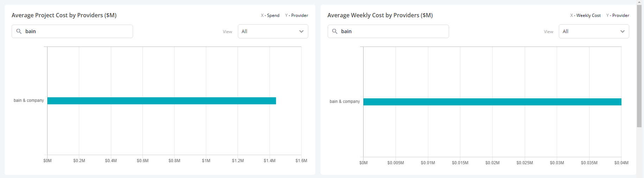Open the View dropdown in Project Cost chart

pos(273,31)
